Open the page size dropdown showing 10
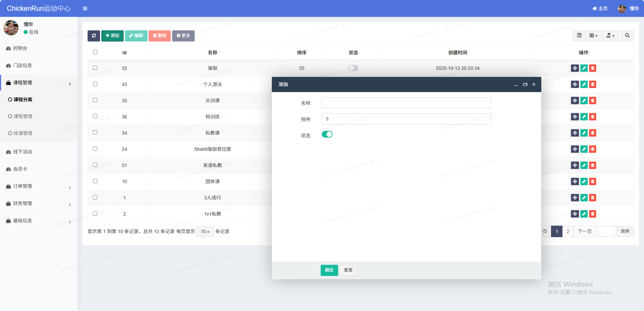Image resolution: width=644 pixels, height=311 pixels. pyautogui.click(x=205, y=232)
